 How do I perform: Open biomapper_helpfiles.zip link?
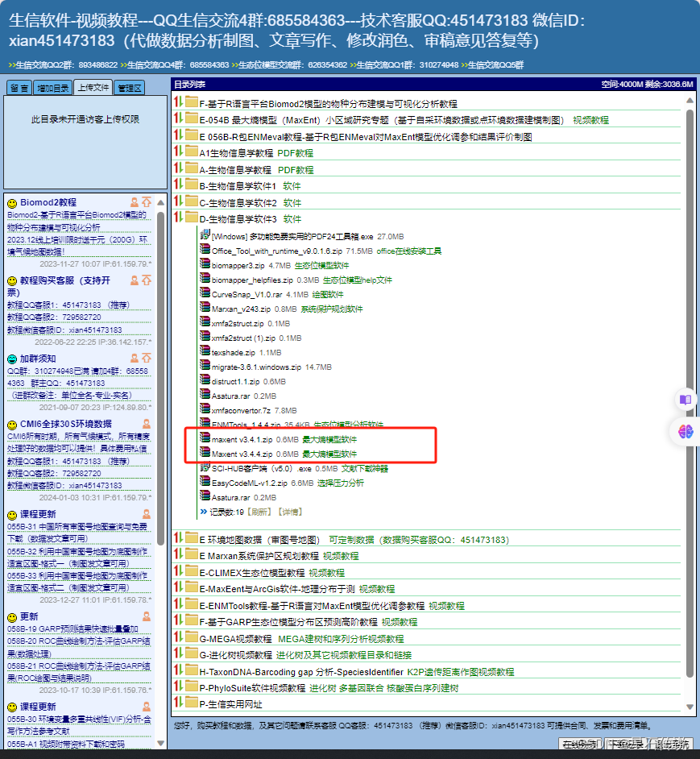coord(252,280)
